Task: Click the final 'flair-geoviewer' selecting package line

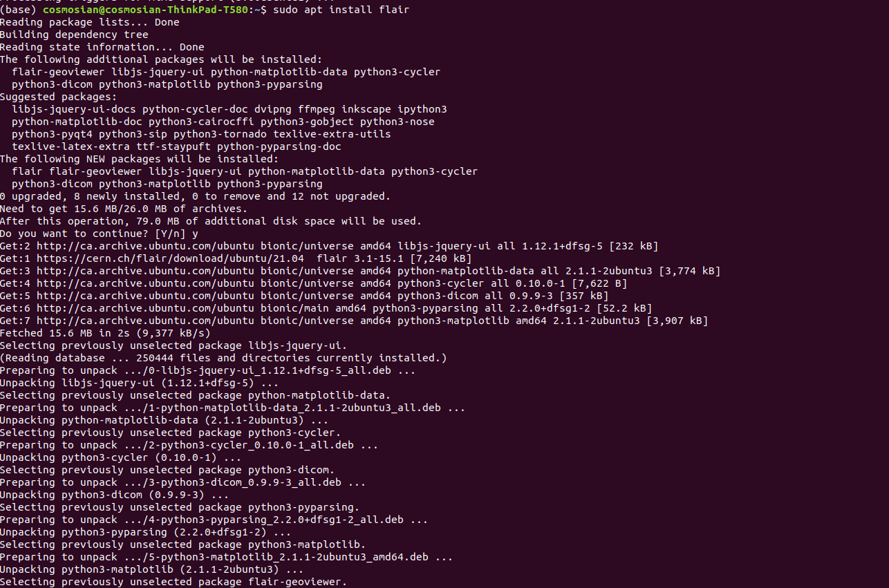Action: [173, 582]
